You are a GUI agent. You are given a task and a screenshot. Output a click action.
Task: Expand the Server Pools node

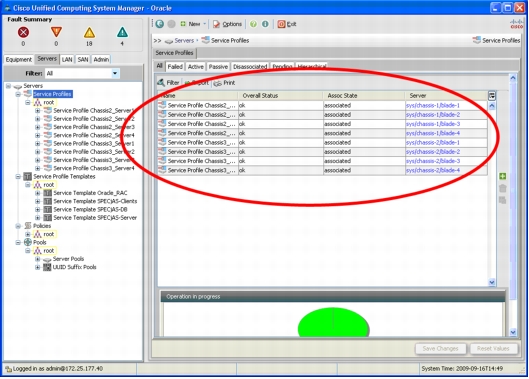click(x=38, y=259)
